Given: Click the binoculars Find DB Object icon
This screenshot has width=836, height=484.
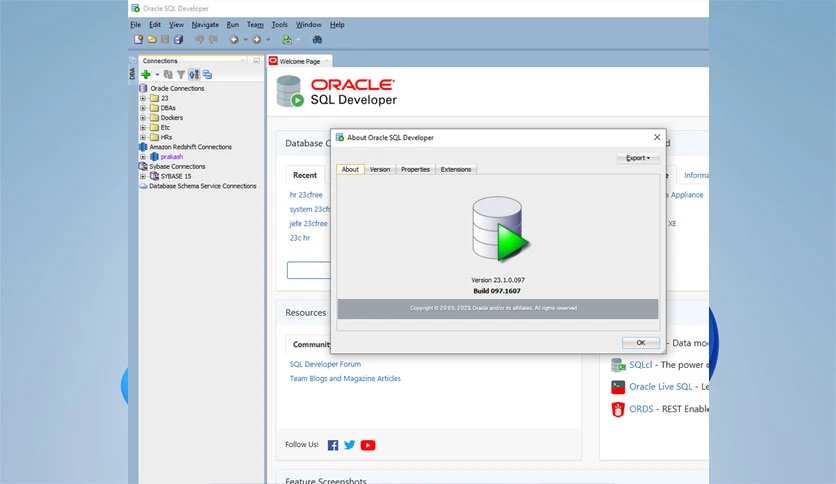Looking at the screenshot, I should tap(317, 39).
